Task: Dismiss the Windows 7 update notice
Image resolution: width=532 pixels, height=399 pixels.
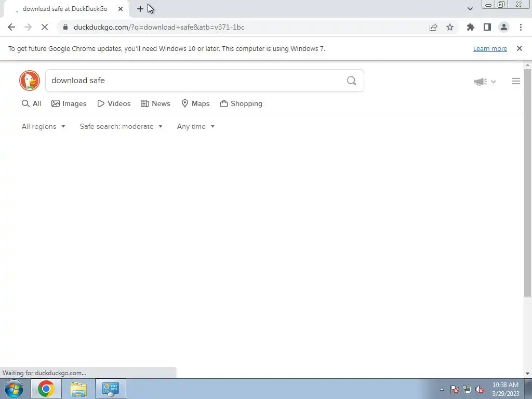Action: pyautogui.click(x=519, y=48)
